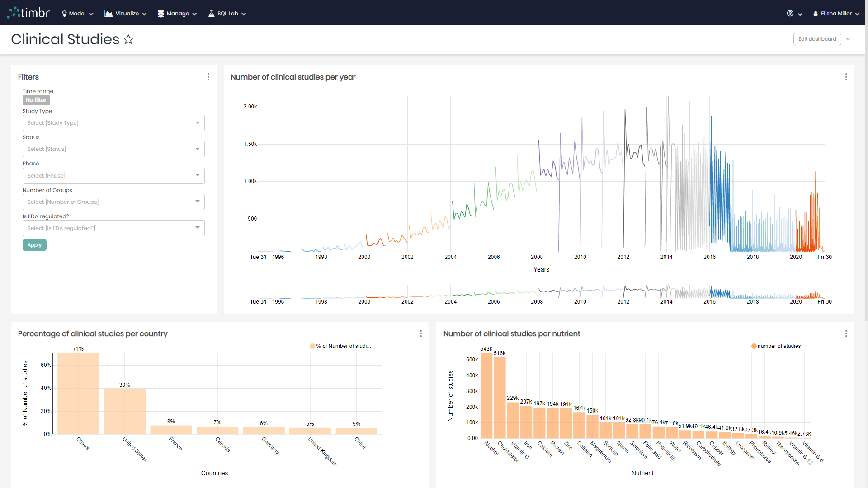Open the Manage menu
This screenshot has height=488, width=868.
176,13
